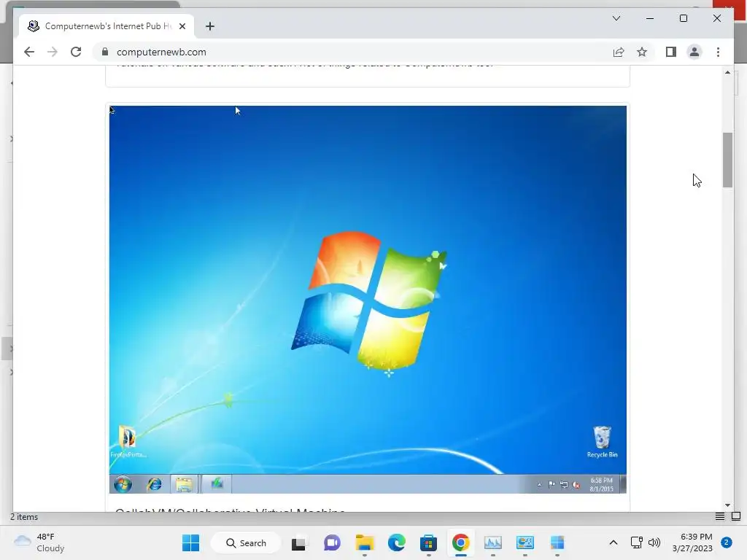This screenshot has height=560, width=747.
Task: Open the weather widget showing 48°F Cloudy
Action: [x=39, y=542]
